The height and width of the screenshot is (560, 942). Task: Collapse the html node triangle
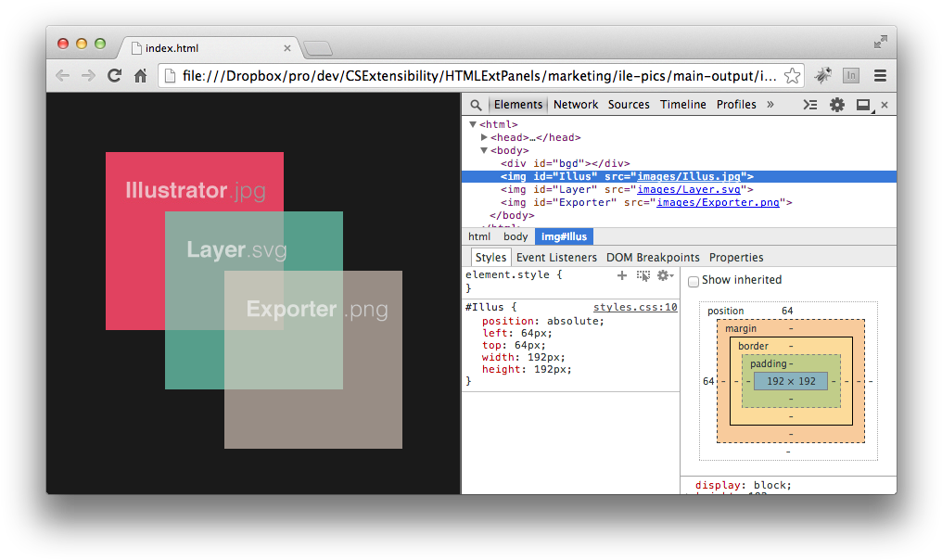coord(473,124)
